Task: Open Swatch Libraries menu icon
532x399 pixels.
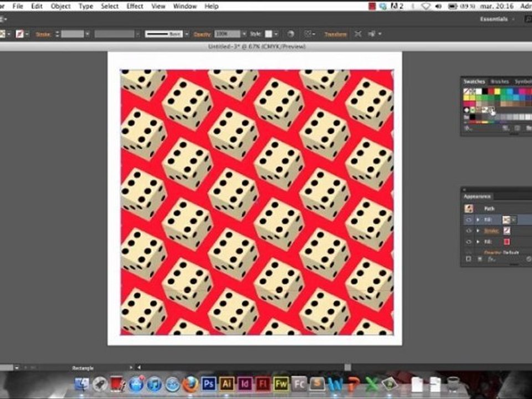Action: point(468,128)
